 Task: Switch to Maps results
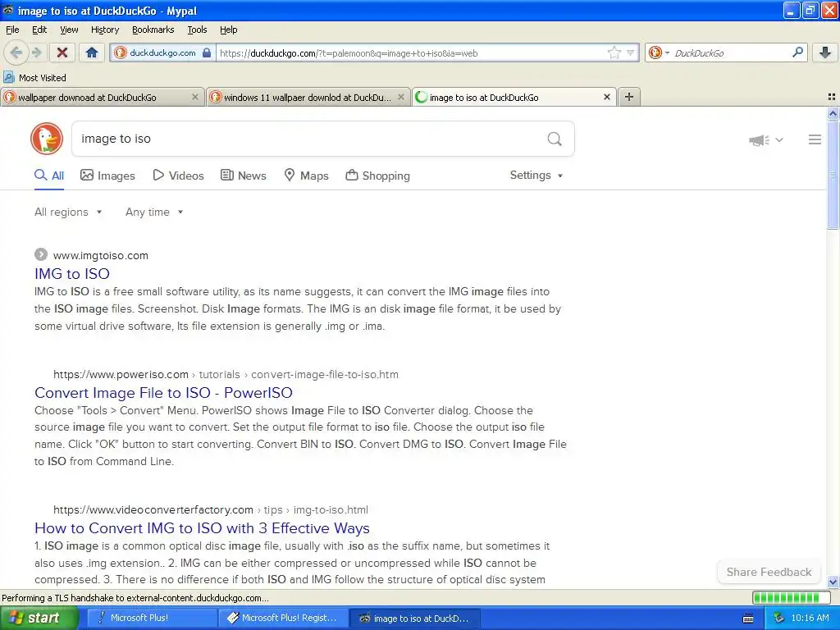tap(307, 176)
